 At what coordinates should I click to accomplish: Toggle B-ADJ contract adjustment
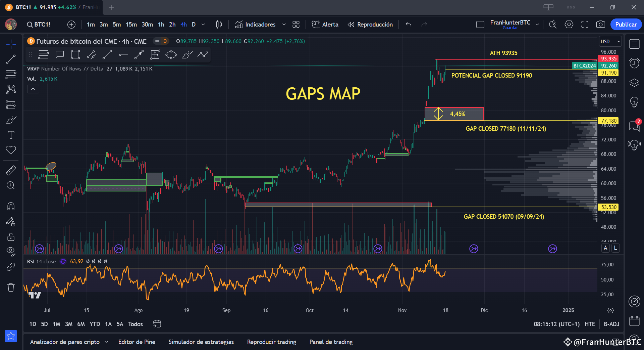pyautogui.click(x=611, y=324)
